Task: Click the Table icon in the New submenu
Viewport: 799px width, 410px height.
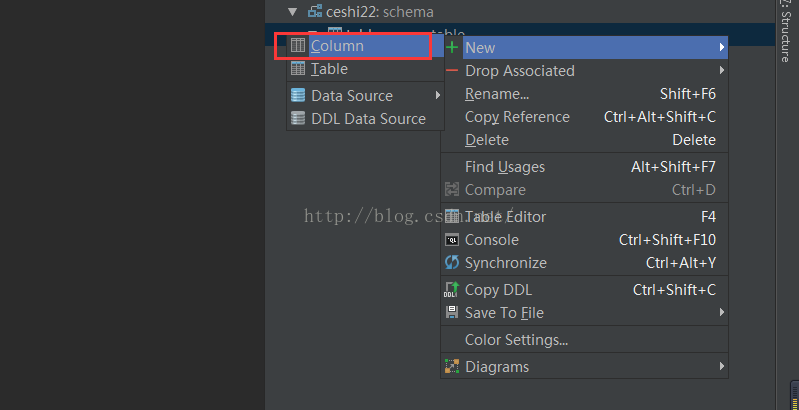Action: click(298, 68)
